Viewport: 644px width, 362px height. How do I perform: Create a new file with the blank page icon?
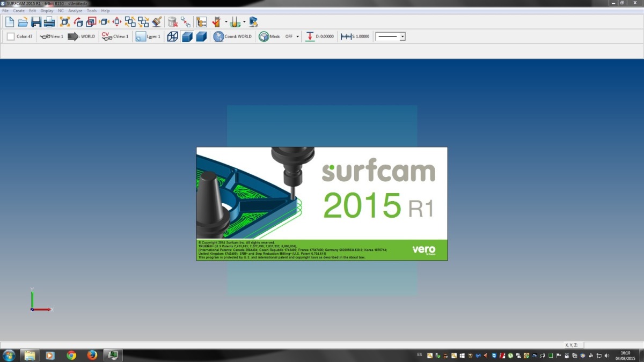pyautogui.click(x=10, y=22)
